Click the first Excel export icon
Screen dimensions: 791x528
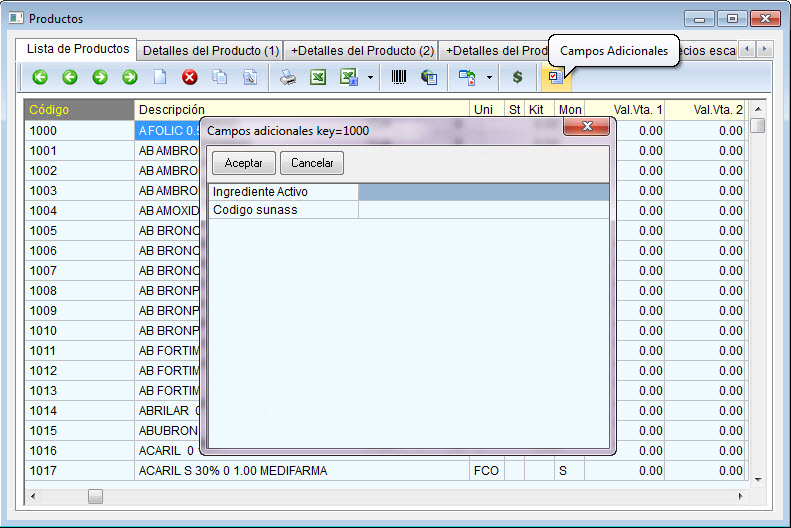[317, 77]
